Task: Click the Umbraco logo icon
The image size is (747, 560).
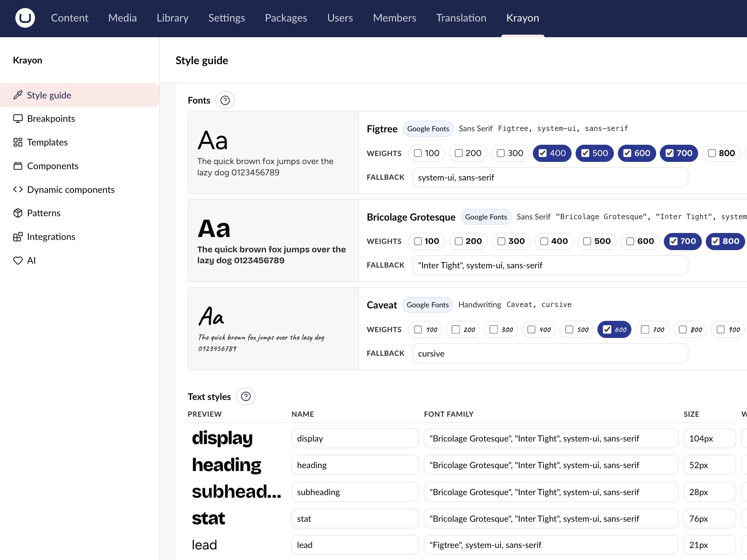Action: tap(25, 18)
